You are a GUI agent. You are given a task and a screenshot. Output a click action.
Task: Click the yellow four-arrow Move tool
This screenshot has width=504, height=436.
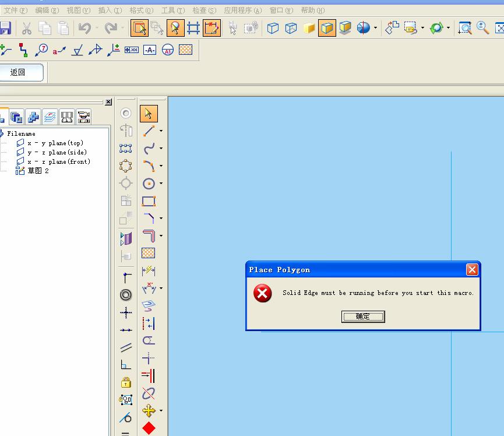pos(149,410)
